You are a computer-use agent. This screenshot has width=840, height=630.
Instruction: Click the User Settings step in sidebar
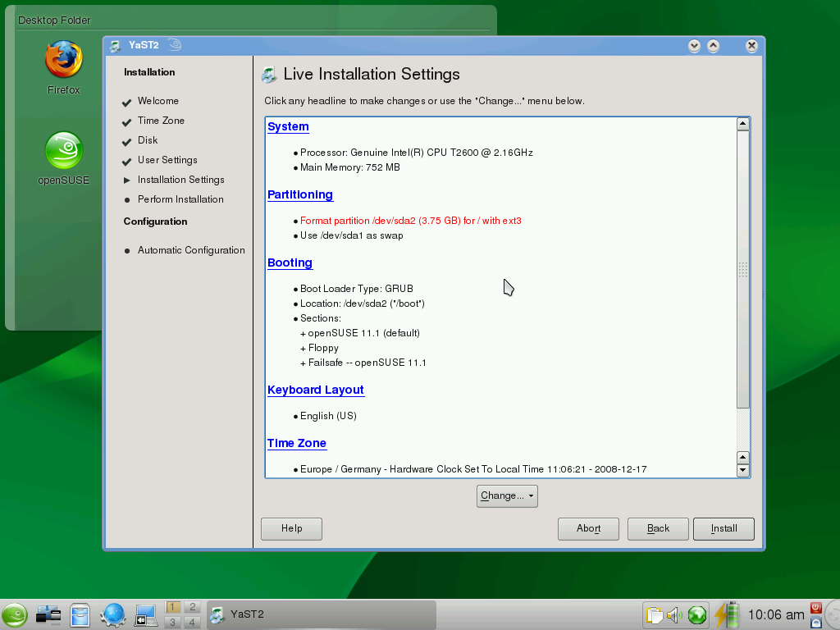[x=167, y=160]
